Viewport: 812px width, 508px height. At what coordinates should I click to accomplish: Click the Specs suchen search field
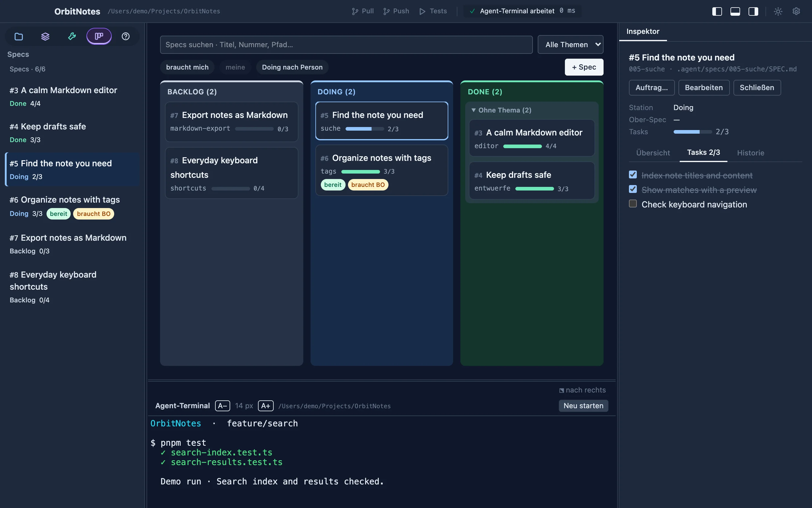click(346, 45)
